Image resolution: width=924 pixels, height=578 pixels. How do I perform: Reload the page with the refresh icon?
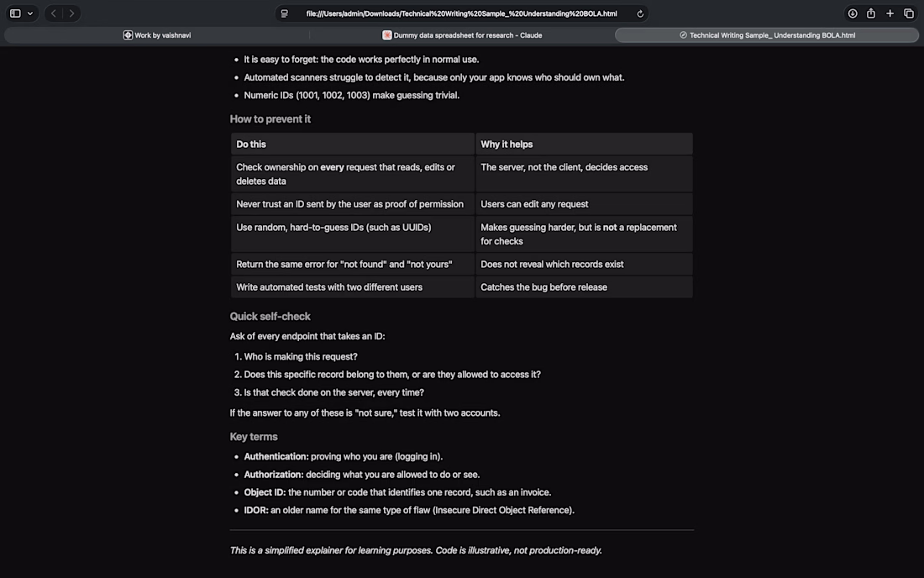pyautogui.click(x=640, y=13)
